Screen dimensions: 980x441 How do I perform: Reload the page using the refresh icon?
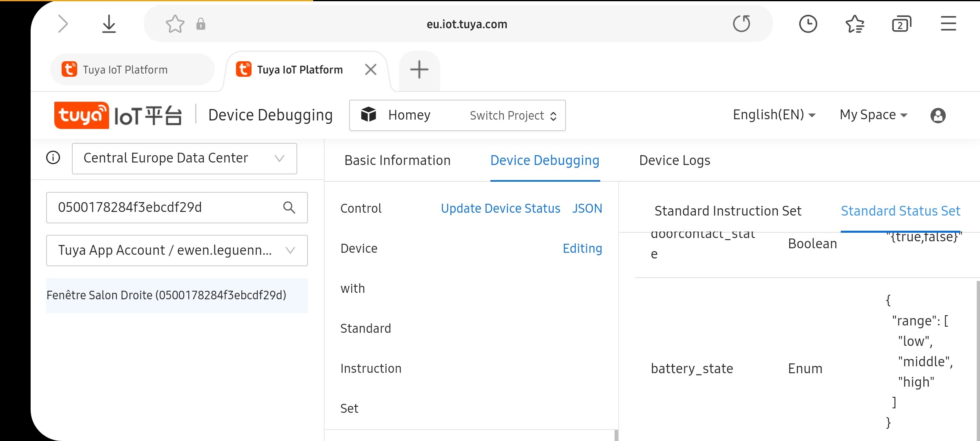coord(741,24)
